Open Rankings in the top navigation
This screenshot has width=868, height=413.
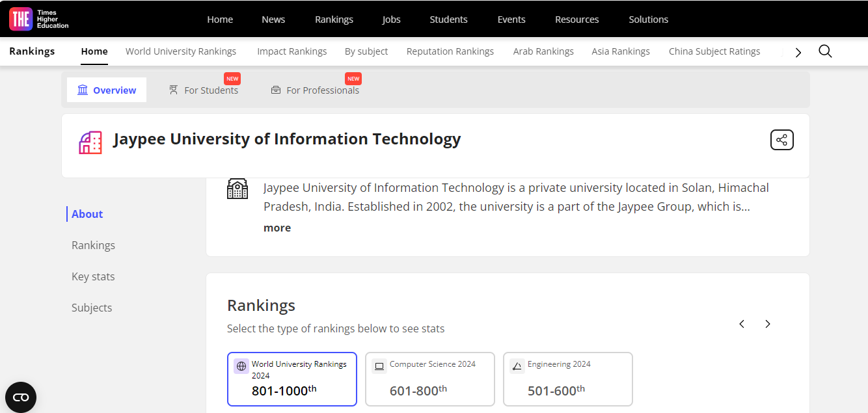tap(334, 20)
